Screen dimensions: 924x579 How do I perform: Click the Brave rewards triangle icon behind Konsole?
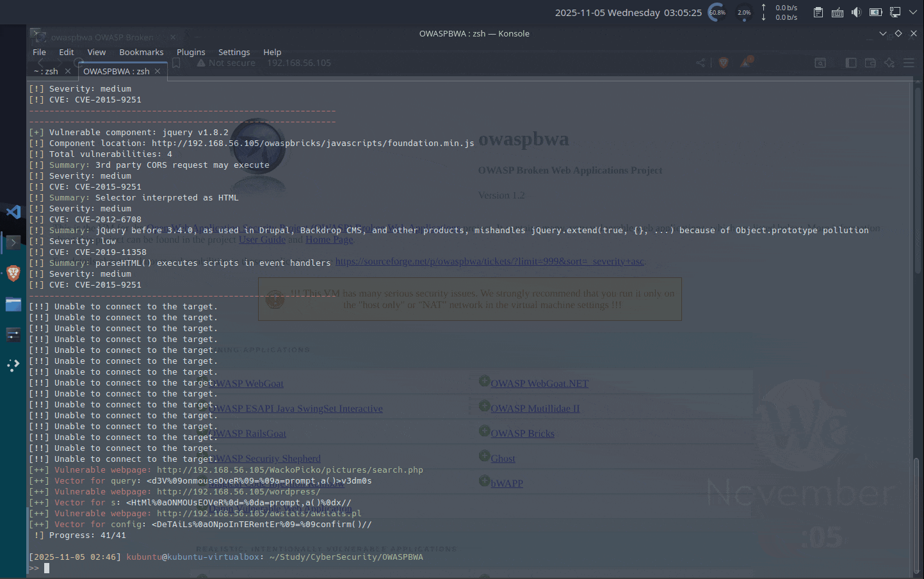click(x=746, y=62)
